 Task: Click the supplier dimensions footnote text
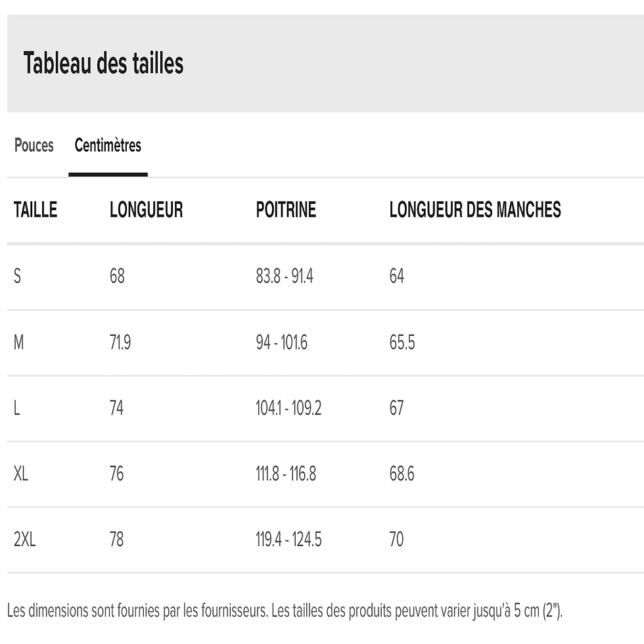[285, 610]
